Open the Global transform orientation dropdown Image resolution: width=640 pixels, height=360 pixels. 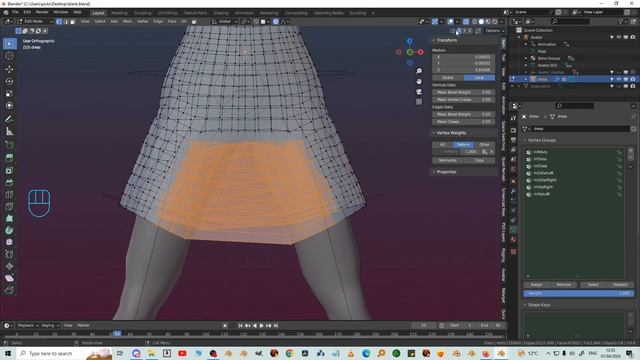[x=224, y=21]
